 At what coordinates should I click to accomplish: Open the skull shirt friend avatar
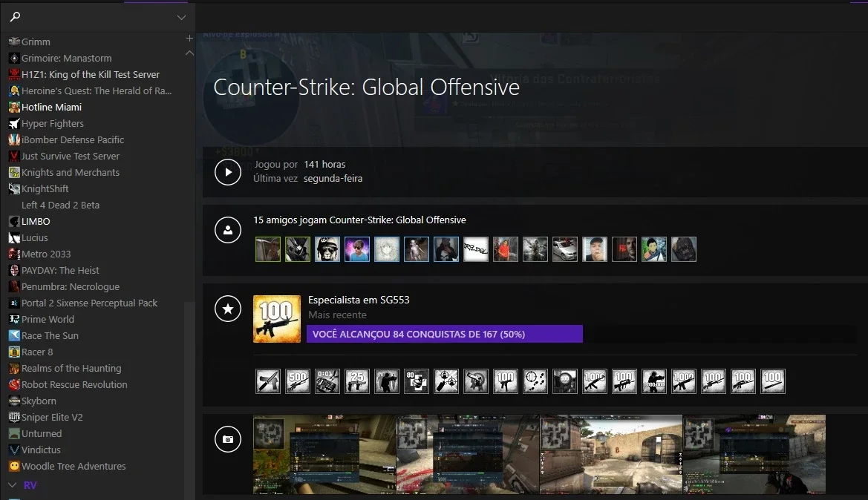[x=446, y=249]
